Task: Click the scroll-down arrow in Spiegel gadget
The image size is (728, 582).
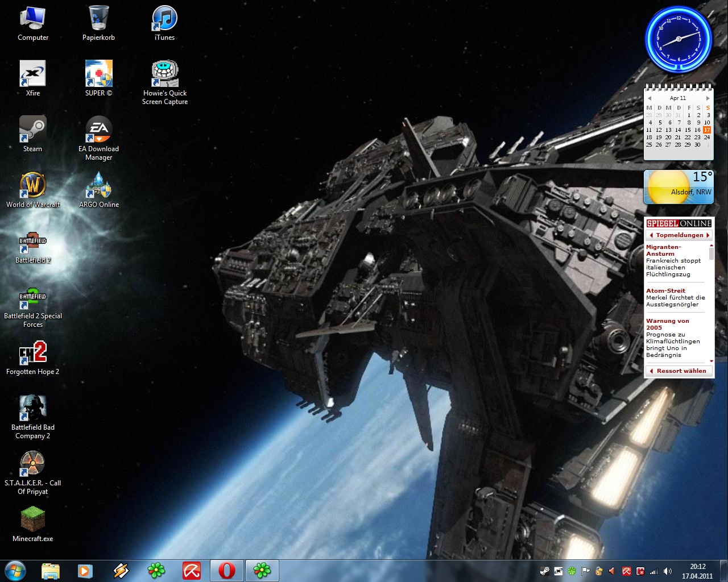Action: coord(712,361)
